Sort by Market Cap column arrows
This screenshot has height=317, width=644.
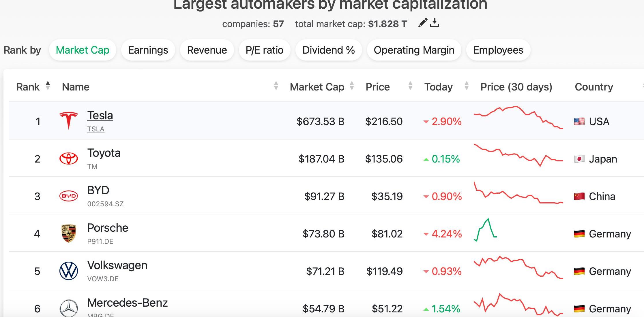pos(352,86)
